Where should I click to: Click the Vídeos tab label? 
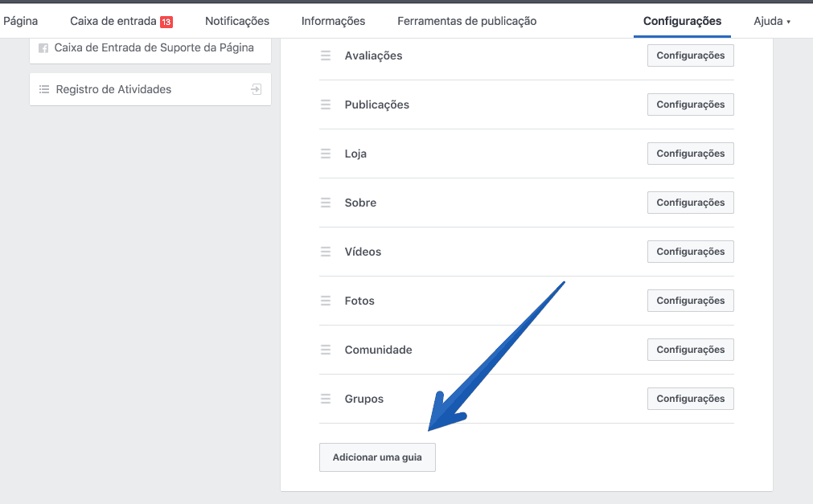point(363,252)
